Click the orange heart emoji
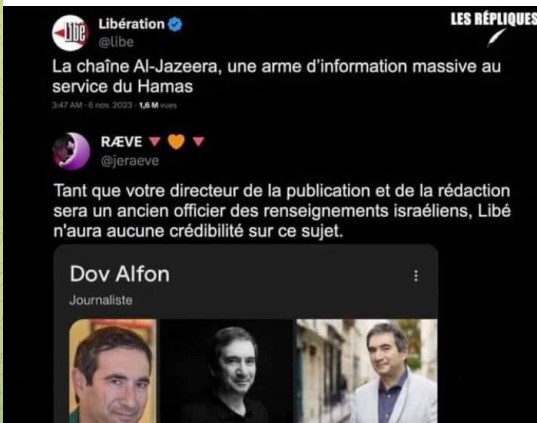Viewport: 537px width, 423px height. [176, 141]
